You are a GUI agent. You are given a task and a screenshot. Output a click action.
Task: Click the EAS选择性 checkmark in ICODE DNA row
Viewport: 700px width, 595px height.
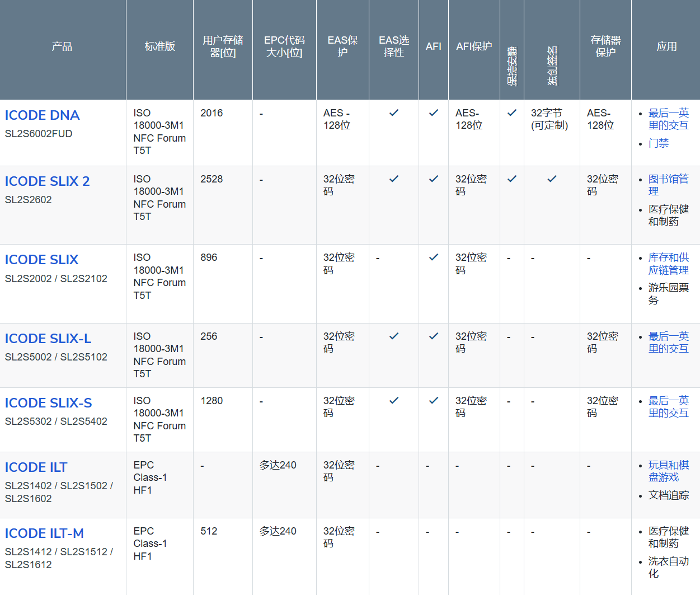click(x=394, y=113)
